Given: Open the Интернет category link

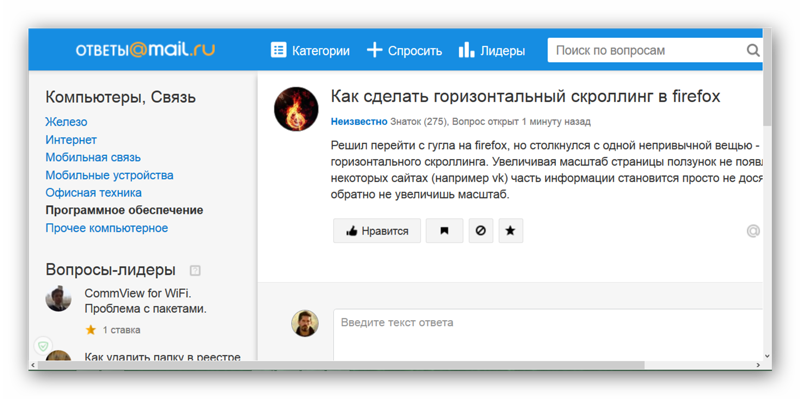Looking at the screenshot, I should click(x=71, y=140).
